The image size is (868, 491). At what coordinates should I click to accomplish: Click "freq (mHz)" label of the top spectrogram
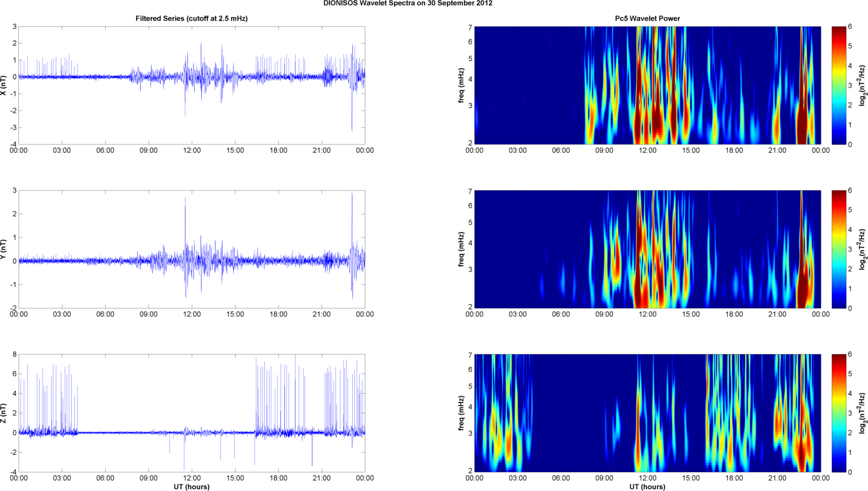click(461, 86)
